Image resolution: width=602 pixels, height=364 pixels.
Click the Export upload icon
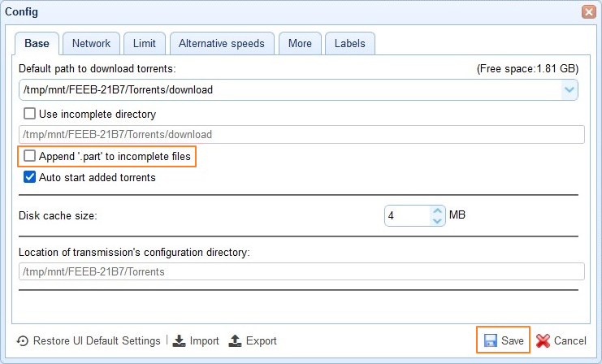coord(236,341)
